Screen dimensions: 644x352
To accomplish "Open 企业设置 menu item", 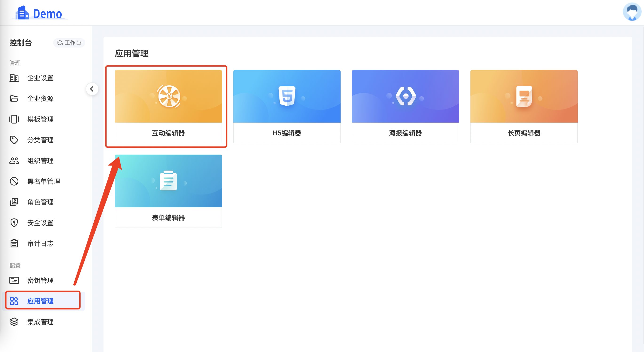I will (x=44, y=78).
